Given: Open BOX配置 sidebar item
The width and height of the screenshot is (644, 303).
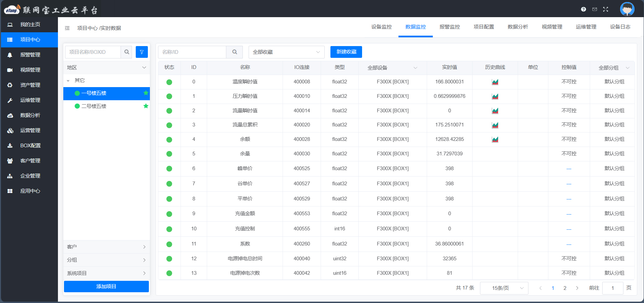Looking at the screenshot, I should coord(29,146).
